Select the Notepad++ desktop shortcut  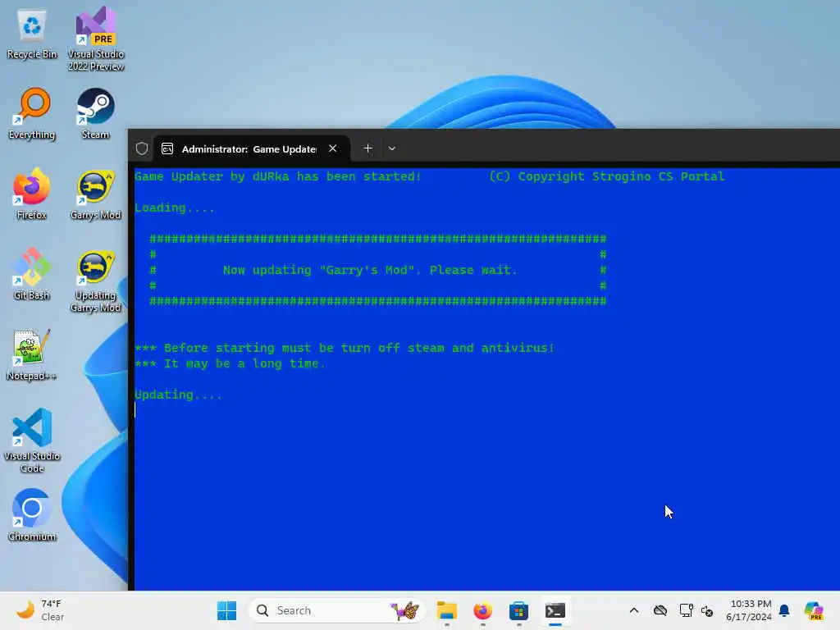[x=32, y=354]
